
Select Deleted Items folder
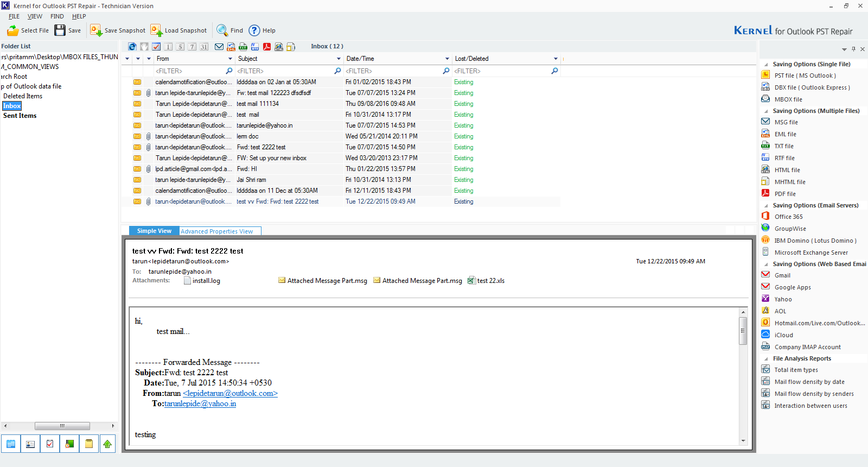(x=23, y=96)
